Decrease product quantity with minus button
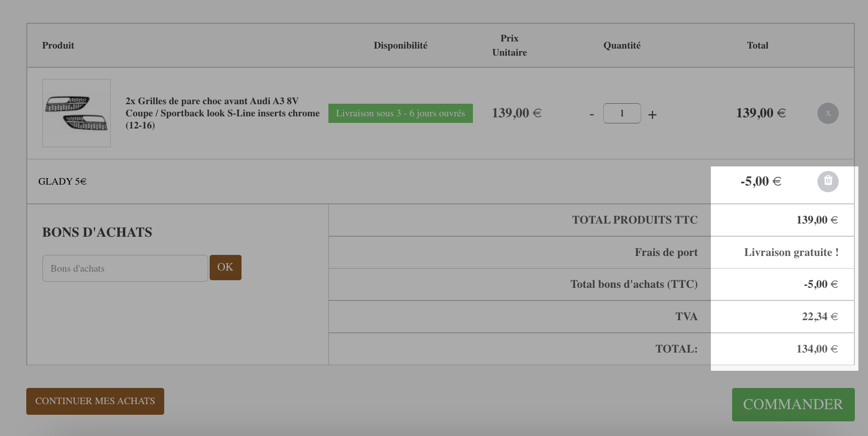868x436 pixels. [x=592, y=115]
